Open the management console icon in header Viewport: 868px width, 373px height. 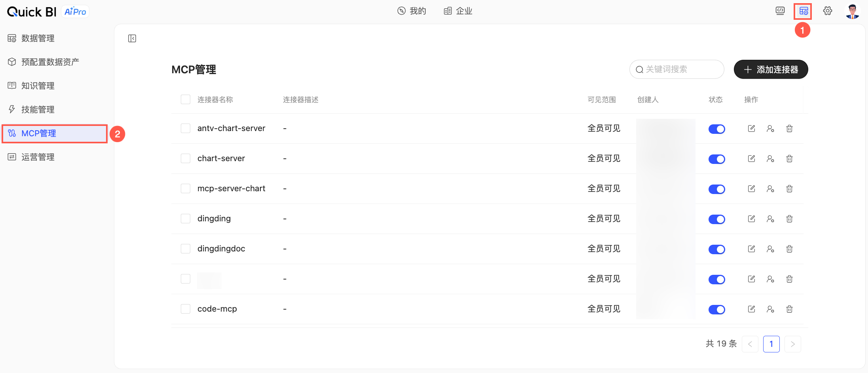(803, 11)
